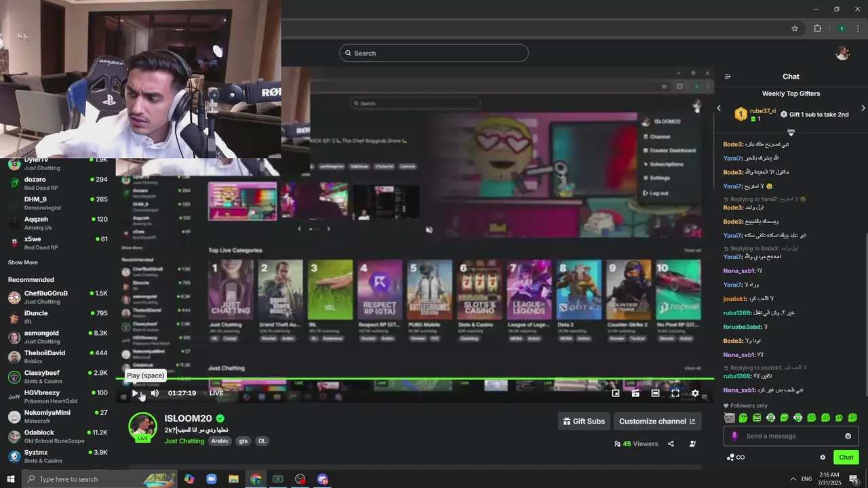Insert the angry square-faced green emote
This screenshot has width=868, height=488.
(x=757, y=418)
